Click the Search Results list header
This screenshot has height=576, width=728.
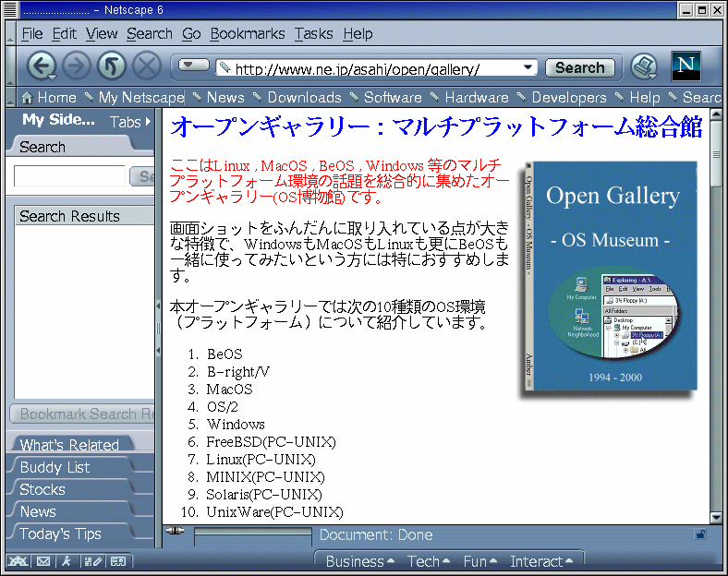tap(84, 216)
